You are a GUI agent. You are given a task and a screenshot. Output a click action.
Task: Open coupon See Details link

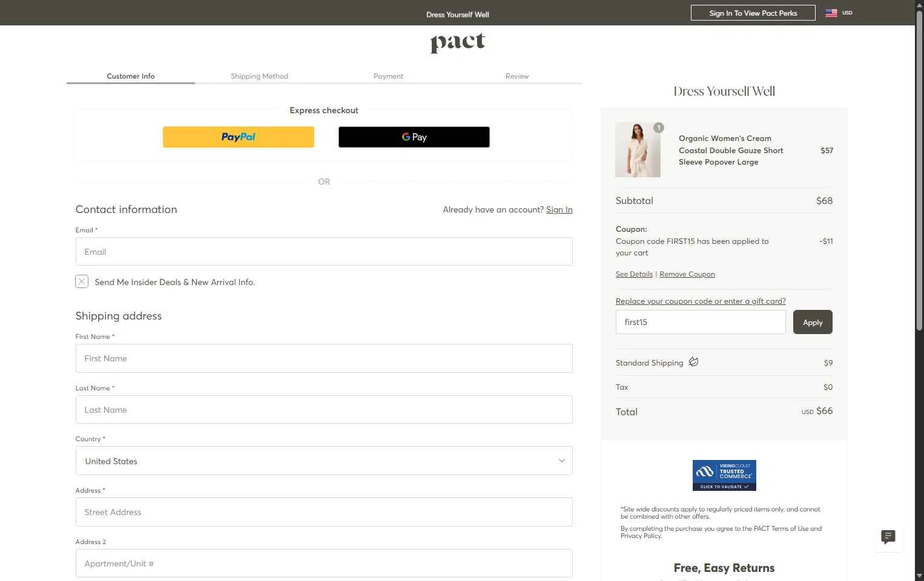634,274
